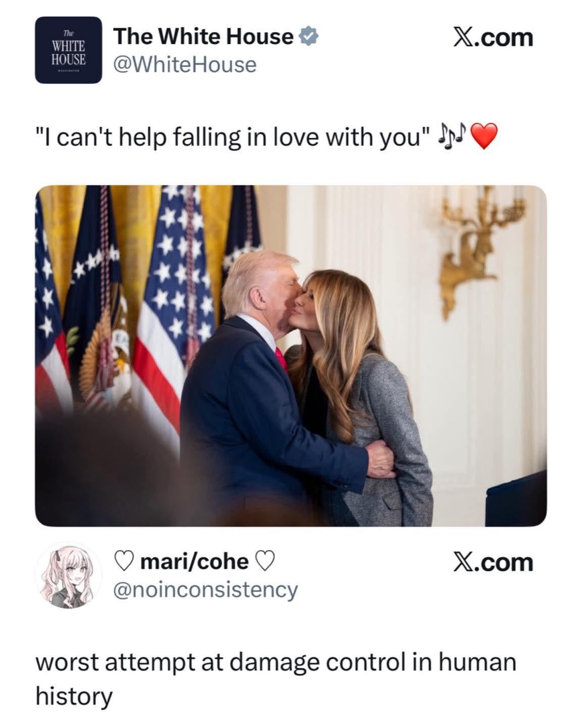Image resolution: width=582 pixels, height=728 pixels.
Task: Open the attached photo of the couple
Action: (x=290, y=355)
